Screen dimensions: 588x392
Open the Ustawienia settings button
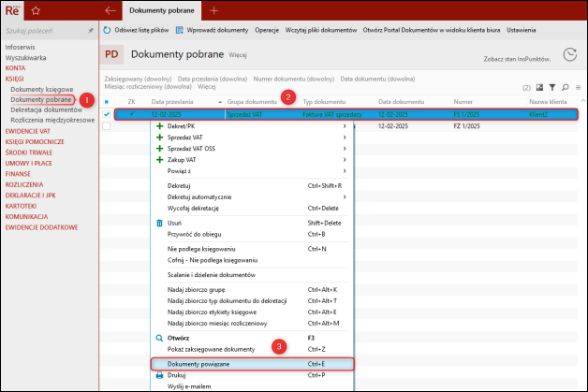point(522,30)
